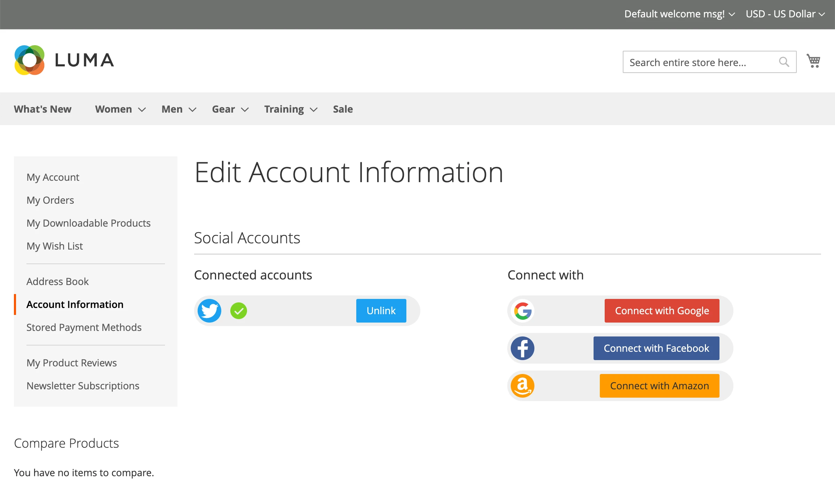Open the USD currency switcher
The image size is (835, 504).
[785, 14]
